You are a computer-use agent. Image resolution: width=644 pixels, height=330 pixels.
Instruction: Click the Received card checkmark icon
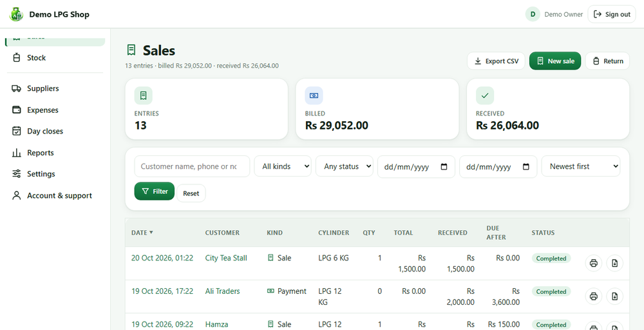(x=485, y=95)
